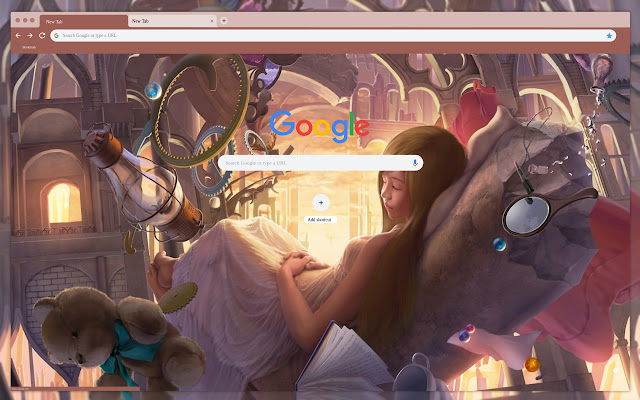640x400 pixels.
Task: Go forward with the forward arrow
Action: tap(30, 36)
